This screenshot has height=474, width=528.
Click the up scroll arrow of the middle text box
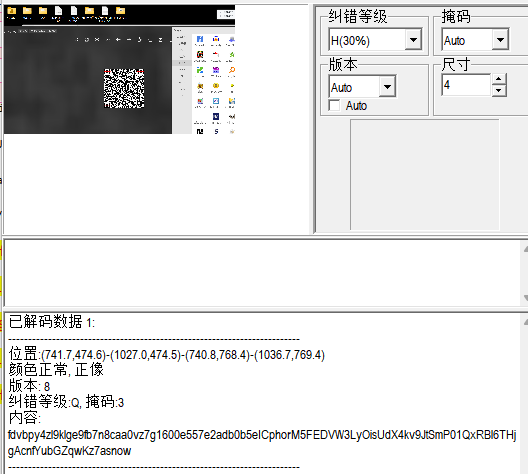point(525,249)
